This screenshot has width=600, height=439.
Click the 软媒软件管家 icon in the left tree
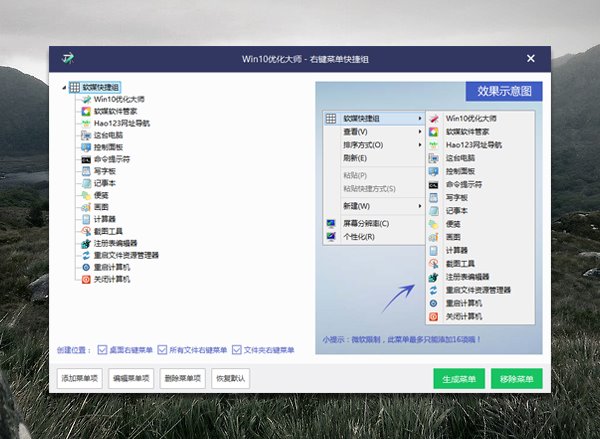tap(87, 112)
